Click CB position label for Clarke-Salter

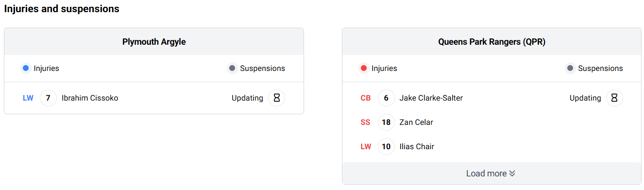(366, 98)
